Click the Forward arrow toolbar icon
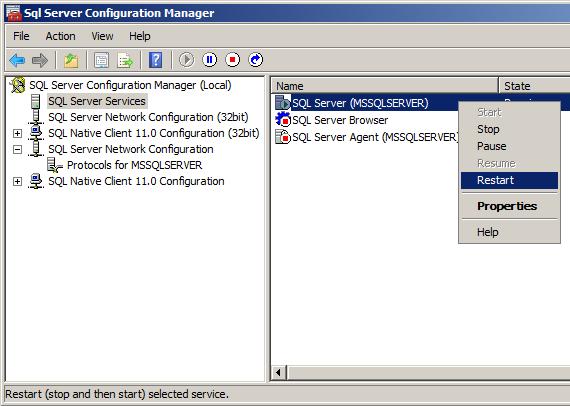Image resolution: width=570 pixels, height=406 pixels. (x=40, y=60)
